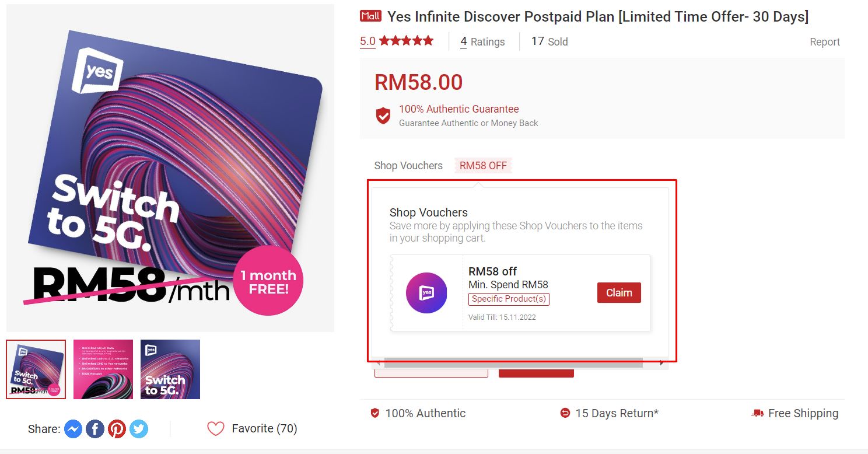Viewport: 868px width, 454px height.
Task: Click the 5.0 rating score
Action: [367, 41]
